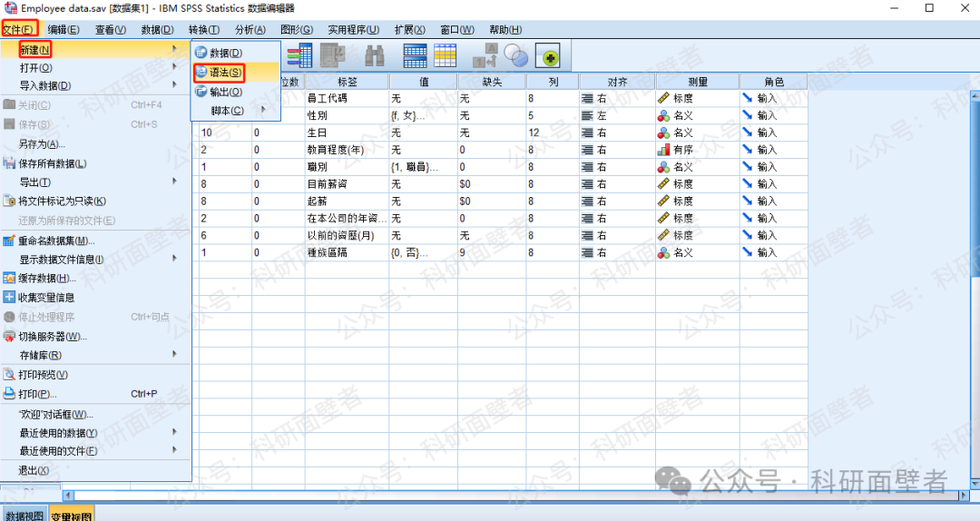The image size is (980, 521).
Task: Click the 切换服务器 icon
Action: coord(9,337)
